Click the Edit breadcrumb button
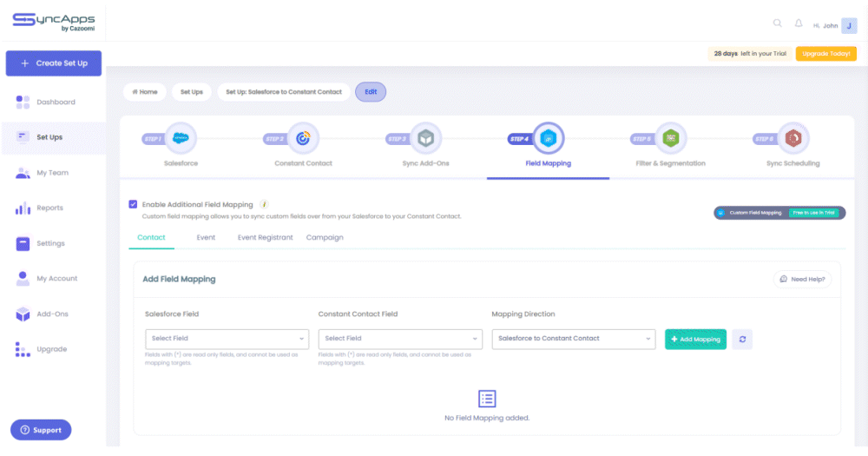This screenshot has height=456, width=868. coord(371,92)
